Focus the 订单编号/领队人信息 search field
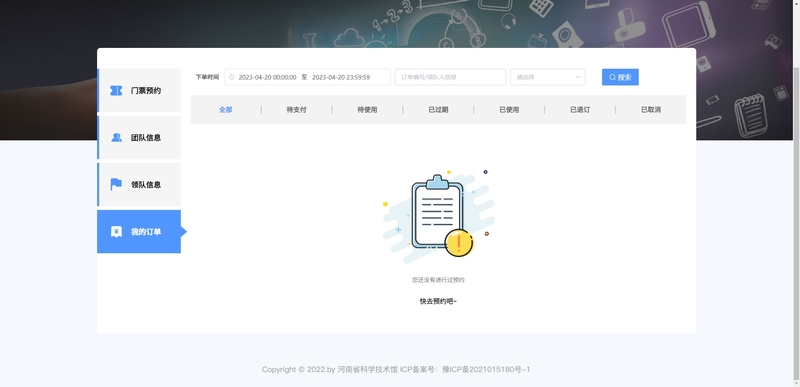800x387 pixels. tap(451, 77)
